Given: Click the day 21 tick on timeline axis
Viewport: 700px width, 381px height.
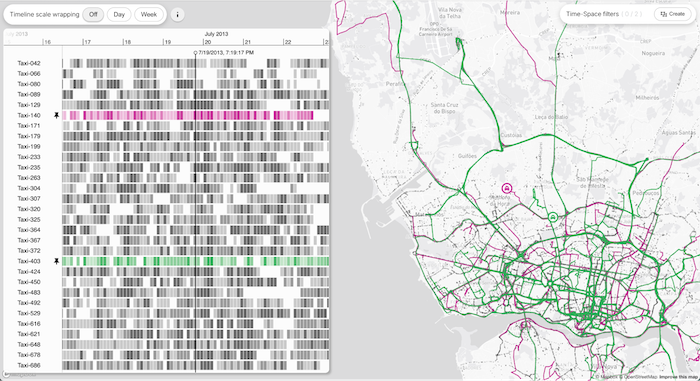Looking at the screenshot, I should click(248, 42).
